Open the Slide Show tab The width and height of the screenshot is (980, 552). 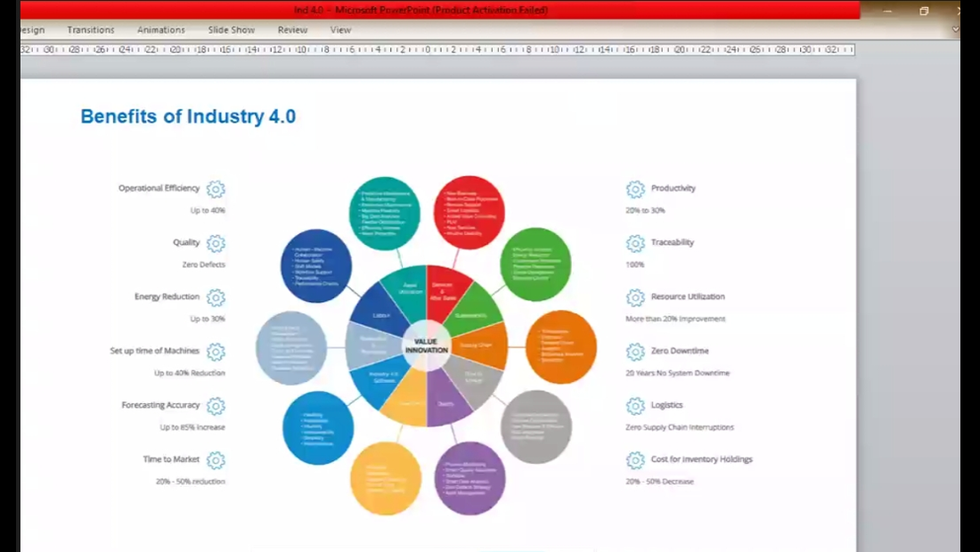click(232, 29)
